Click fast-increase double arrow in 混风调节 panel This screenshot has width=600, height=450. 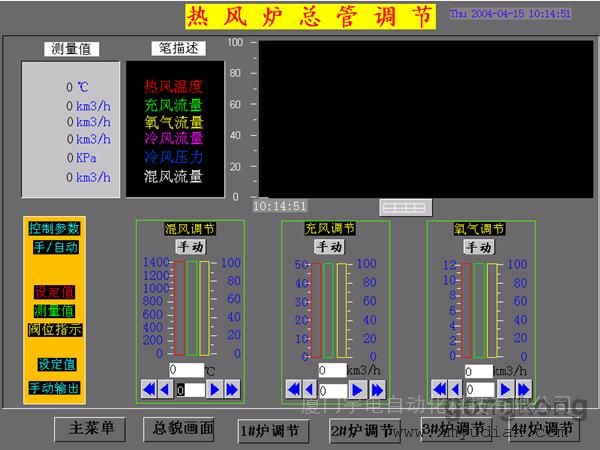(x=229, y=389)
